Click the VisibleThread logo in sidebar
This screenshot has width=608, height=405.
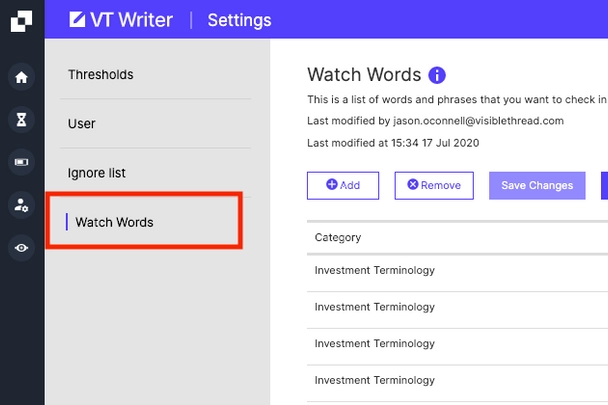(21, 20)
